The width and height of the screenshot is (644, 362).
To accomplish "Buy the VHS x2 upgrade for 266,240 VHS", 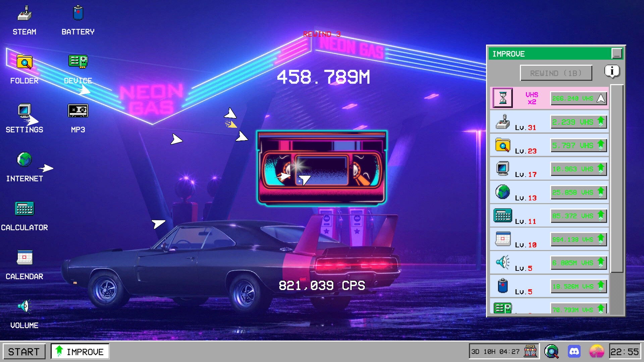I will tap(578, 98).
